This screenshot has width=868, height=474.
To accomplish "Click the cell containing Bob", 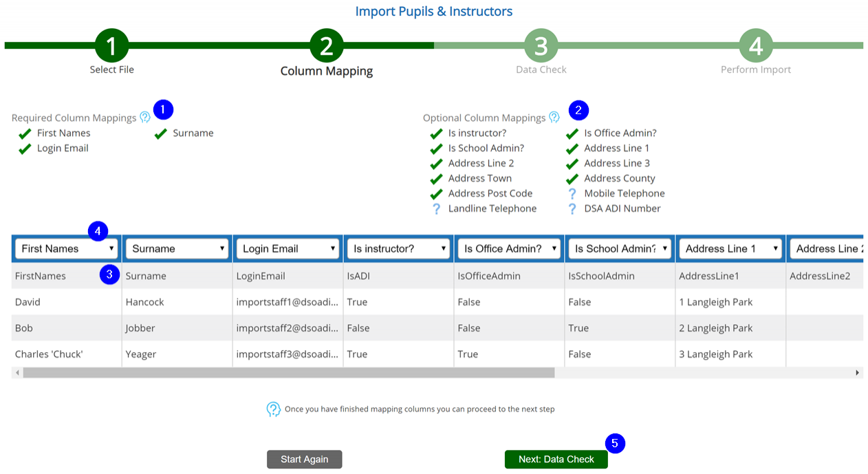I will pyautogui.click(x=67, y=328).
